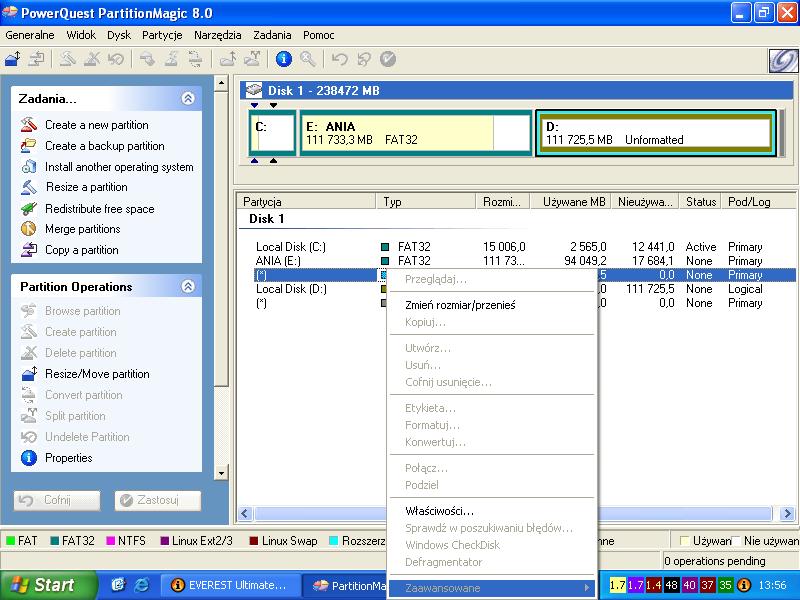Click the Install another operating system icon
This screenshot has height=600, width=800.
coord(29,166)
